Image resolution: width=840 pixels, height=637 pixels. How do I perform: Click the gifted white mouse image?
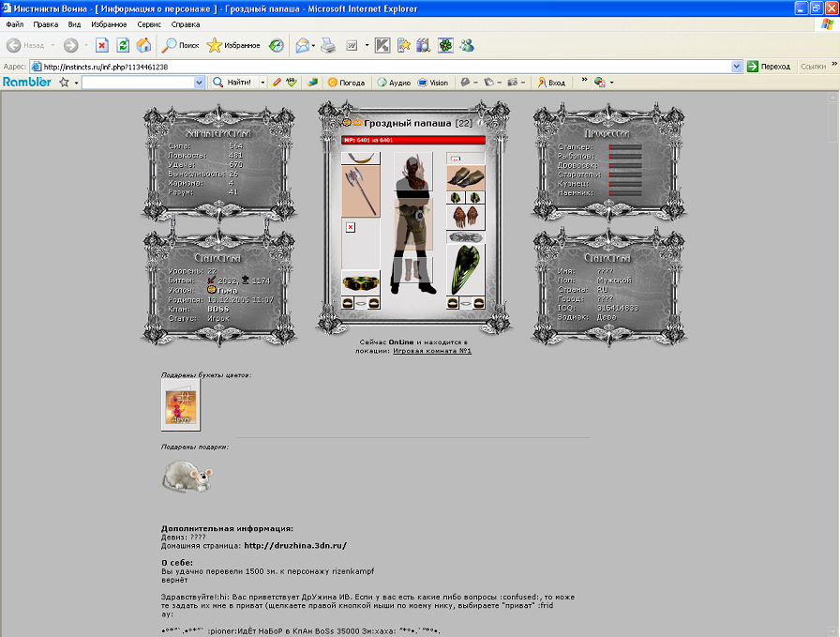tap(187, 476)
